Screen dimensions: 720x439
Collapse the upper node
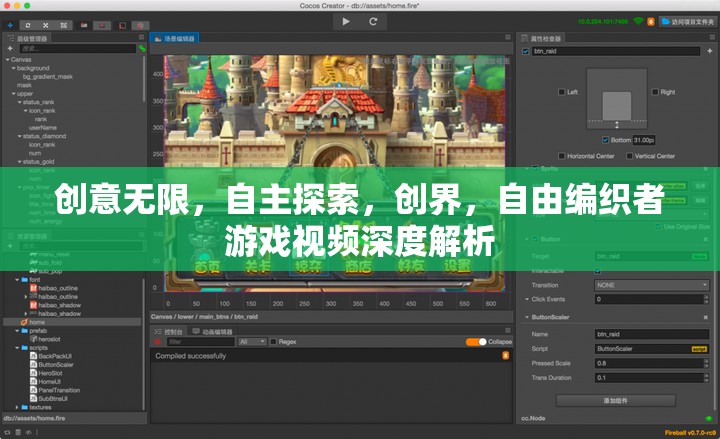[x=13, y=94]
